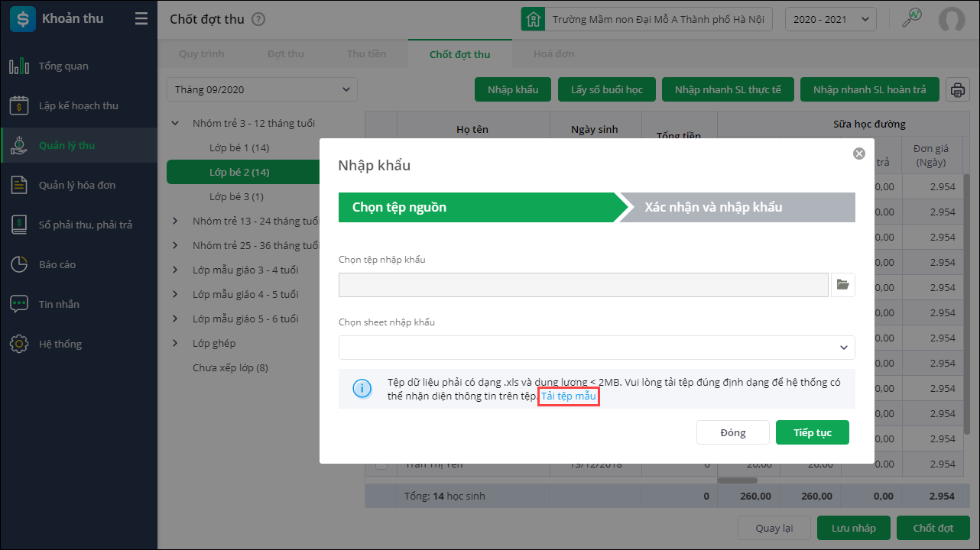Open Hệ thống menu item
The width and height of the screenshot is (980, 550).
pyautogui.click(x=79, y=344)
